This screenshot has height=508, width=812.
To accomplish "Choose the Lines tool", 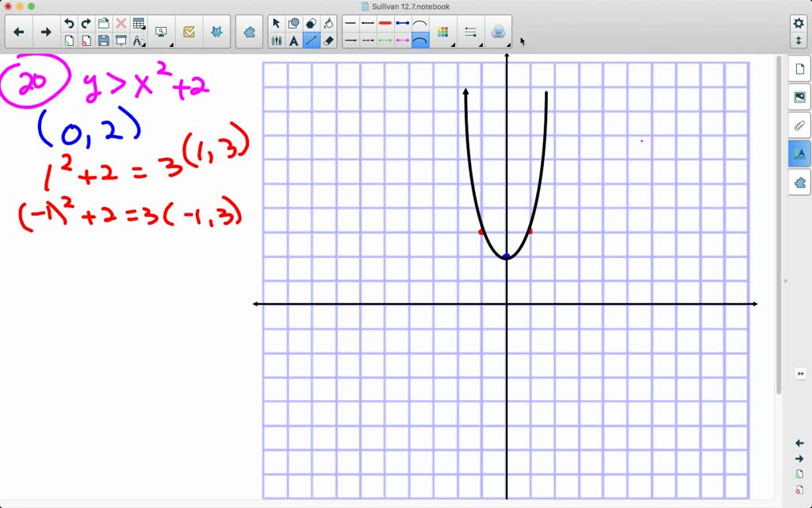I will coord(311,40).
